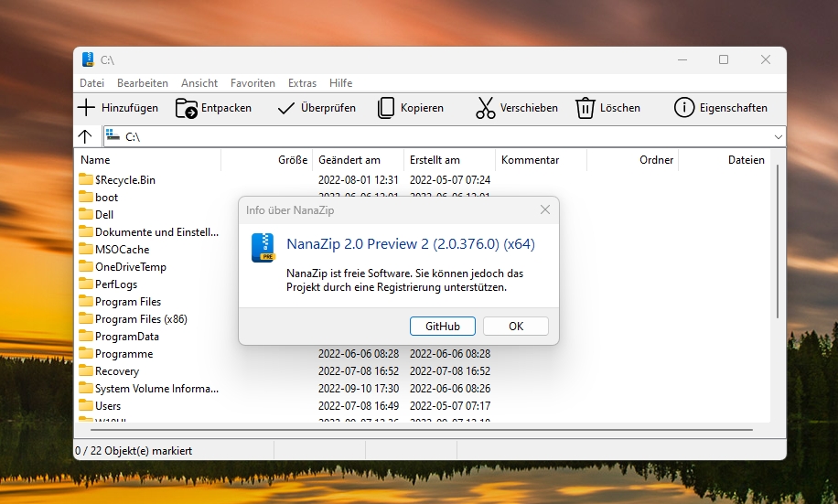This screenshot has width=838, height=504.
Task: Click Users modified date 2022-07-08 16:49
Action: click(x=358, y=405)
